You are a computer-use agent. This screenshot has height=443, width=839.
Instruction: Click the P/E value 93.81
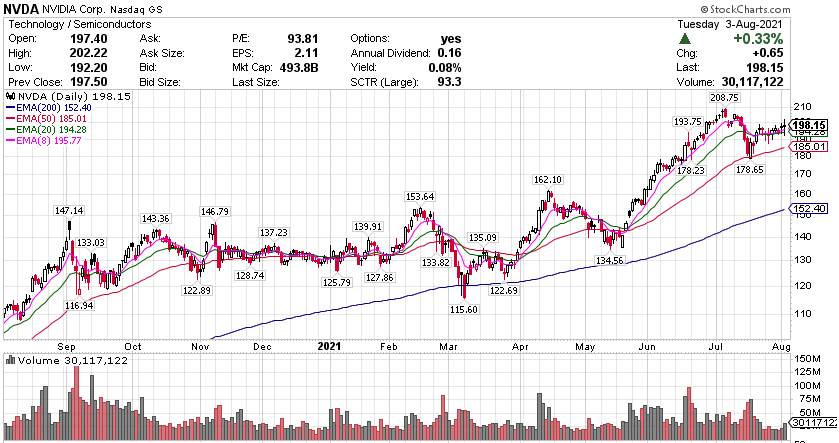click(303, 39)
